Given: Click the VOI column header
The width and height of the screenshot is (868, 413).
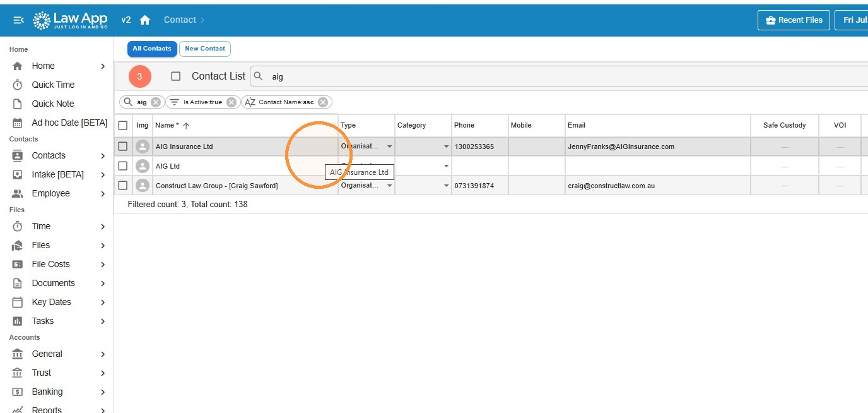Looking at the screenshot, I should pos(840,126).
